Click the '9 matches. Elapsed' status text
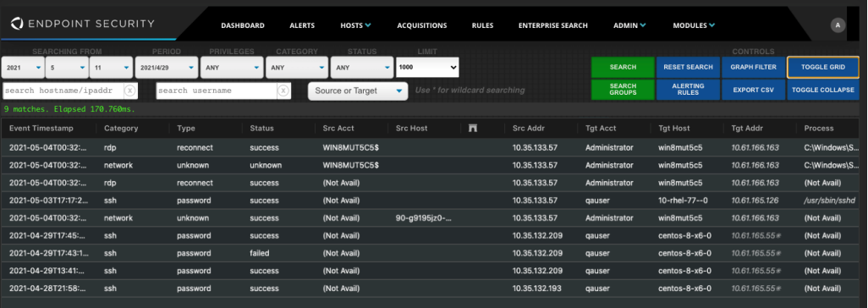 click(69, 109)
